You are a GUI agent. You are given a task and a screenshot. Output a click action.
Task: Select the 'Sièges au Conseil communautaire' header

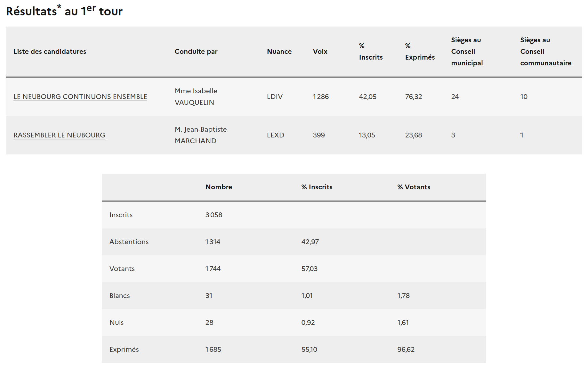tap(545, 52)
